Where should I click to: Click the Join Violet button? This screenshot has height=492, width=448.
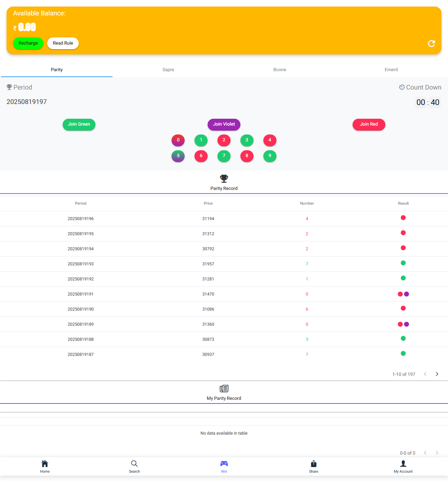click(224, 125)
